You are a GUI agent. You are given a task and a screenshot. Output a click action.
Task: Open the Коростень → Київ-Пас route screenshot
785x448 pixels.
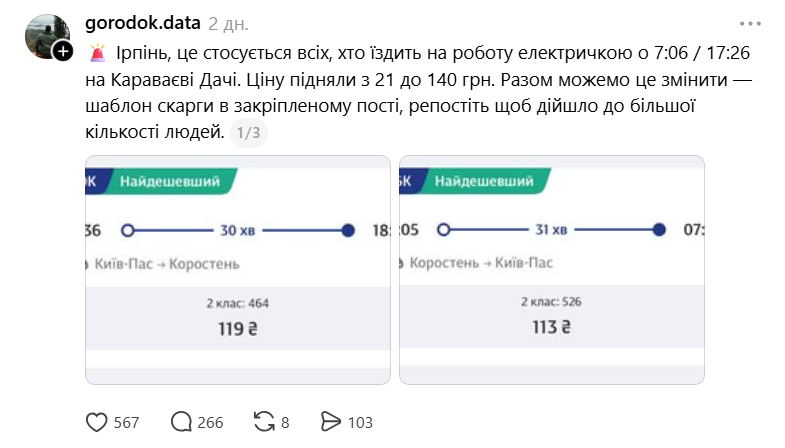[x=552, y=270]
